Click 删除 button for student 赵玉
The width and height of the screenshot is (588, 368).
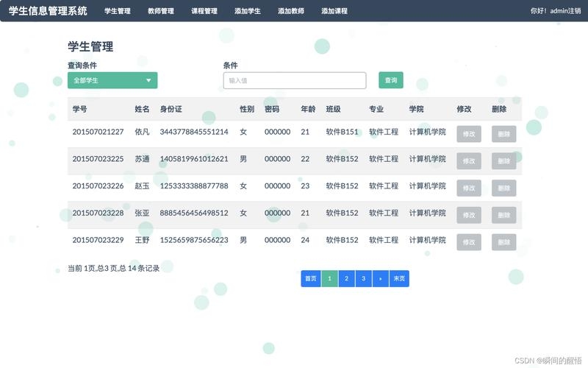click(503, 188)
